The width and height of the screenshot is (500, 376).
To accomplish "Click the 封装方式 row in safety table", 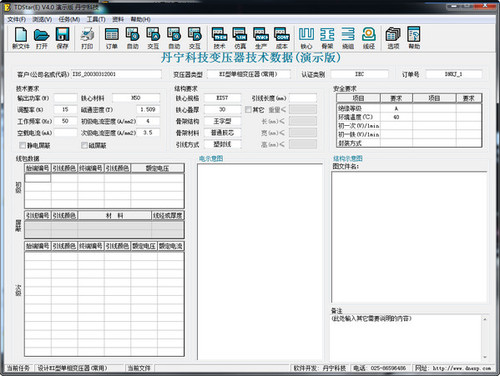I will (409, 143).
